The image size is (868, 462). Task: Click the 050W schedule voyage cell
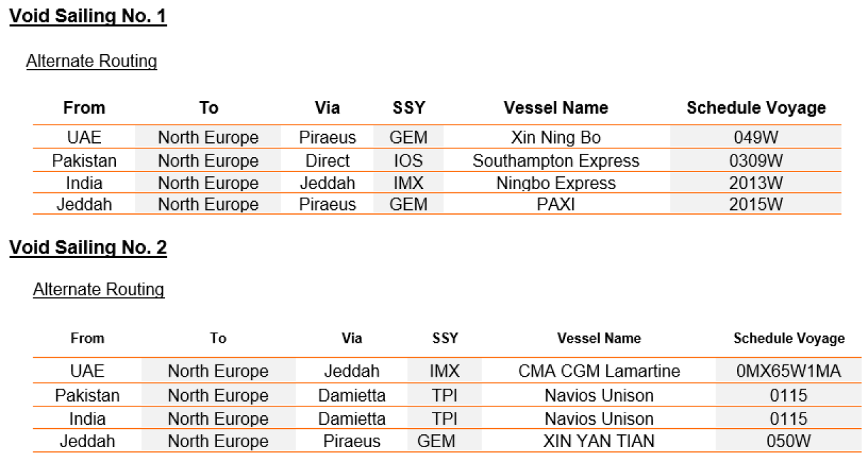(x=789, y=441)
